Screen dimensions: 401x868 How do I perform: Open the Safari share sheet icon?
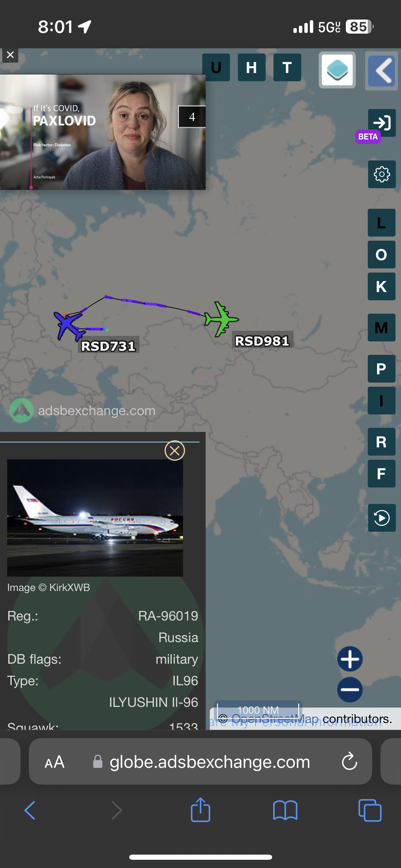(200, 810)
